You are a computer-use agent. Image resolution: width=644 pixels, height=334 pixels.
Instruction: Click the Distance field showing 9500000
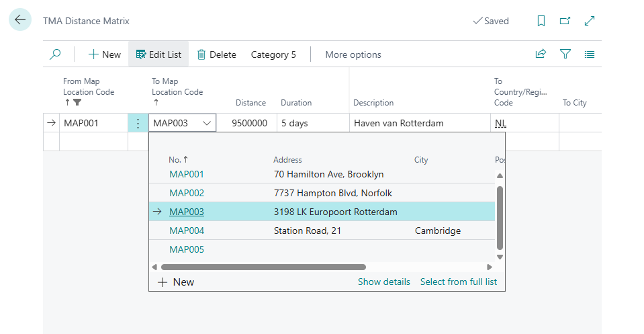coord(249,123)
